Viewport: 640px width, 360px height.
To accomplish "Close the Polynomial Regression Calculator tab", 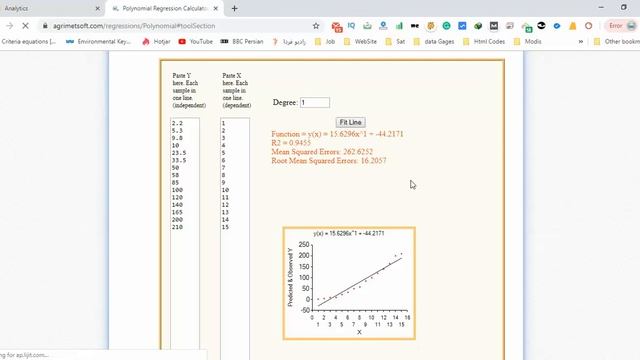I will click(x=216, y=8).
